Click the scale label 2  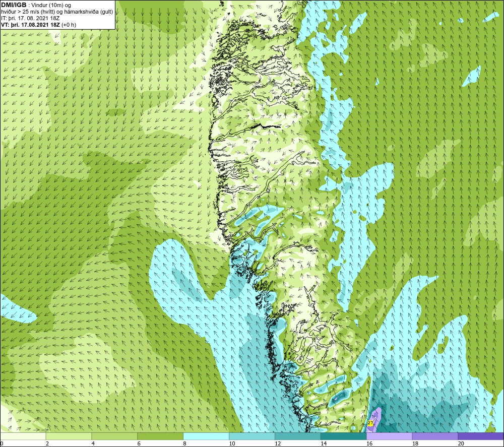pos(47,444)
